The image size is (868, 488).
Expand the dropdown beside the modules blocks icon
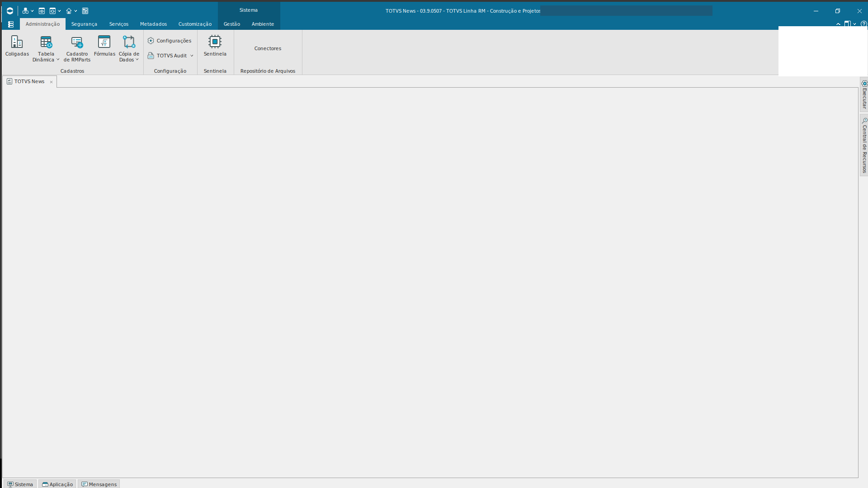[x=32, y=11]
